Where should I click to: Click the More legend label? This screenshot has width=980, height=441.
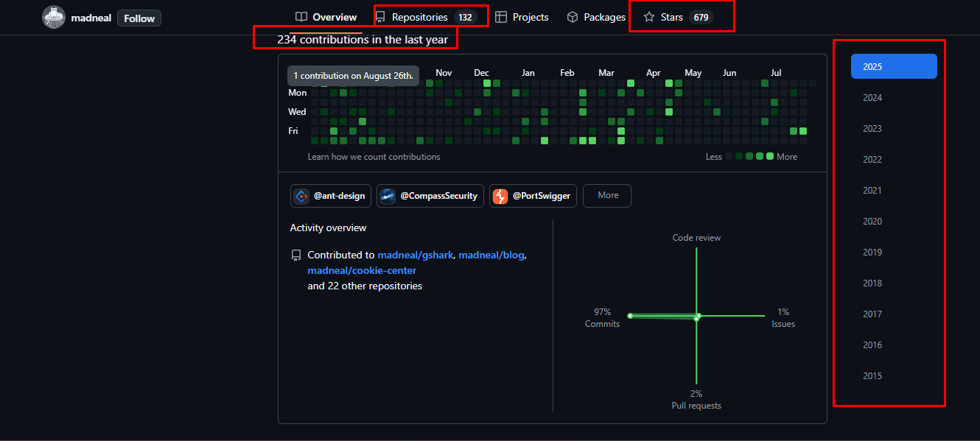click(x=786, y=156)
